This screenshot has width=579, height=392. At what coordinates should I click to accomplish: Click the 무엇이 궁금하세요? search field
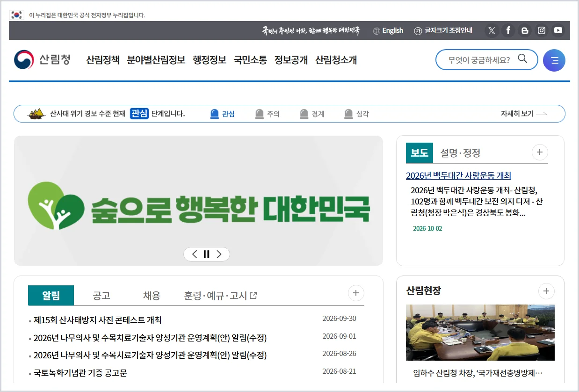[x=479, y=59]
